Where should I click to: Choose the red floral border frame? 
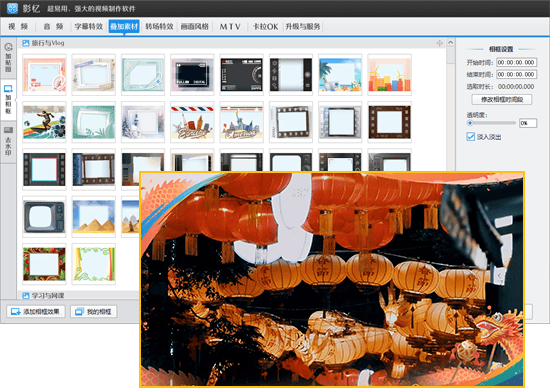(x=44, y=264)
